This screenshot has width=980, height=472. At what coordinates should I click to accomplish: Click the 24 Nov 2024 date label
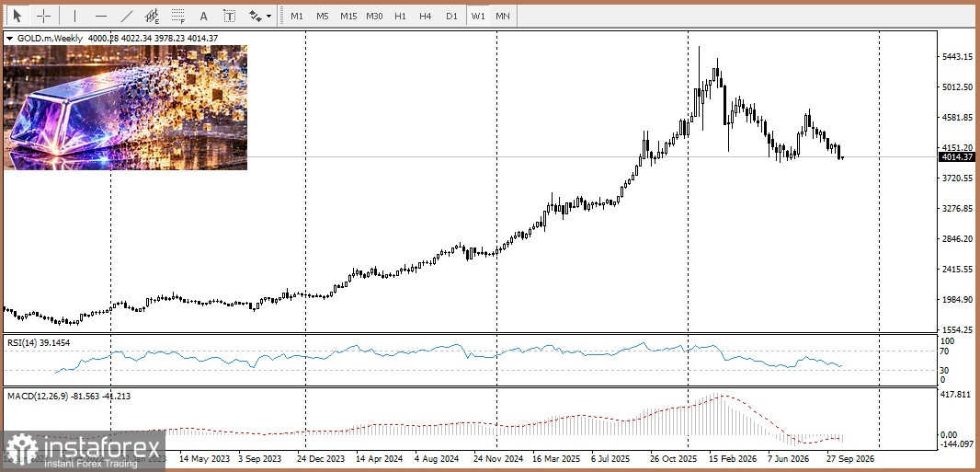(x=497, y=458)
